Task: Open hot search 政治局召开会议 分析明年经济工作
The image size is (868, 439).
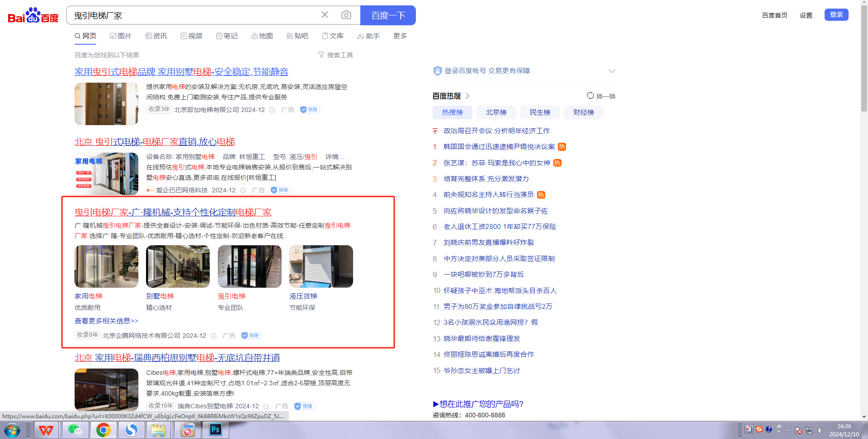Action: [496, 131]
